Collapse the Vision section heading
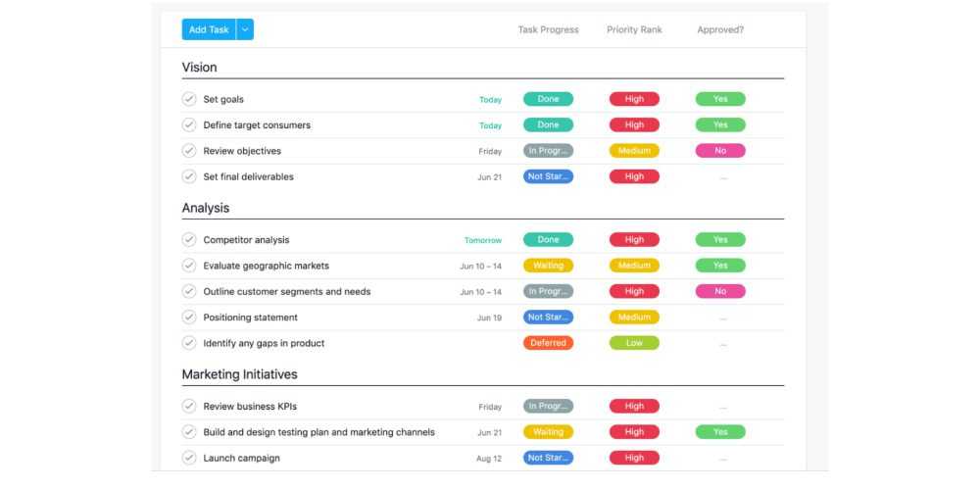The width and height of the screenshot is (980, 490). [200, 68]
